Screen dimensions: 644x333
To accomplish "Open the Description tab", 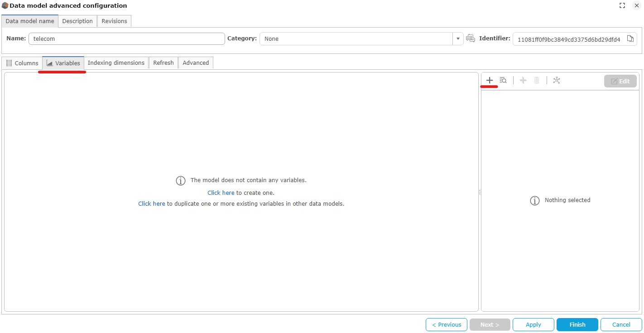I will (x=77, y=21).
